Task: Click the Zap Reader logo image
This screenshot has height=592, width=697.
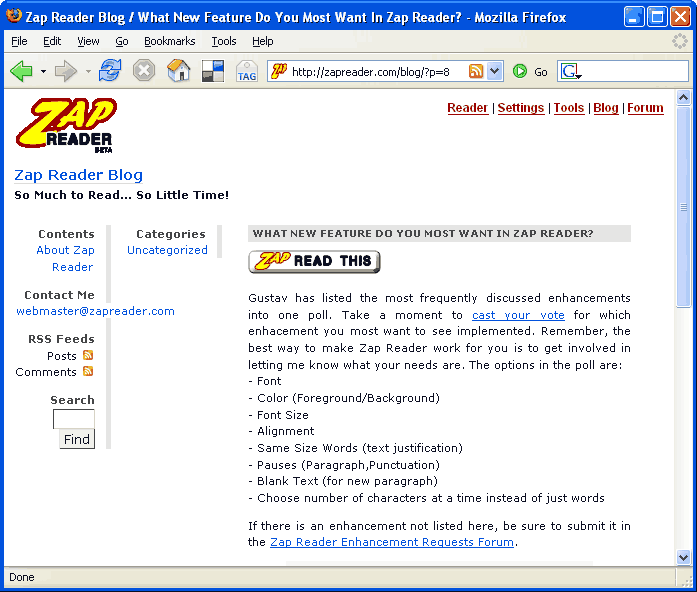Action: [66, 125]
